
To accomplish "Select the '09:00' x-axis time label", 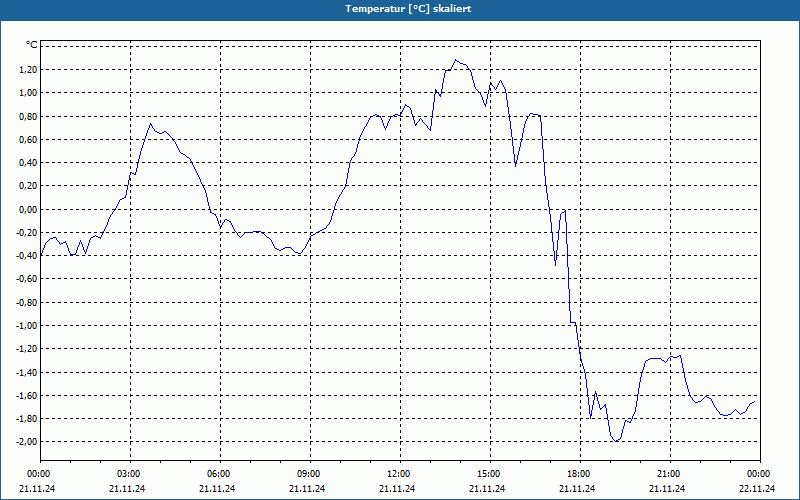I will (x=308, y=474).
